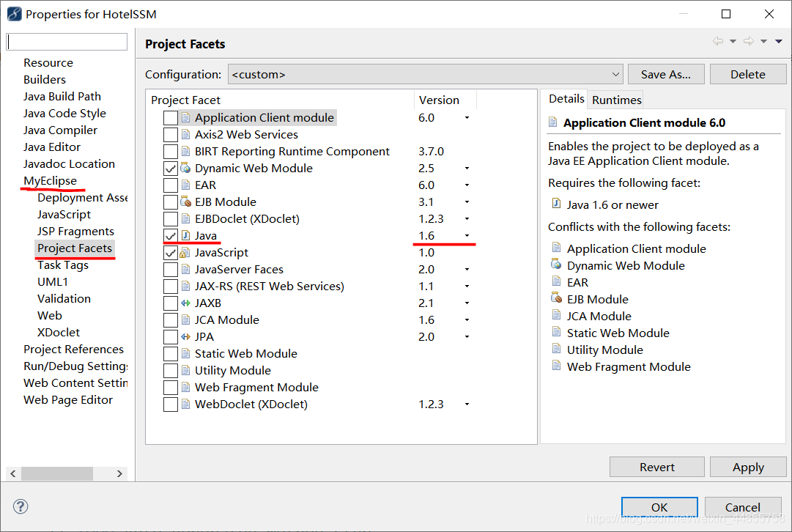Click the MyEclipse window title icon

click(14, 14)
